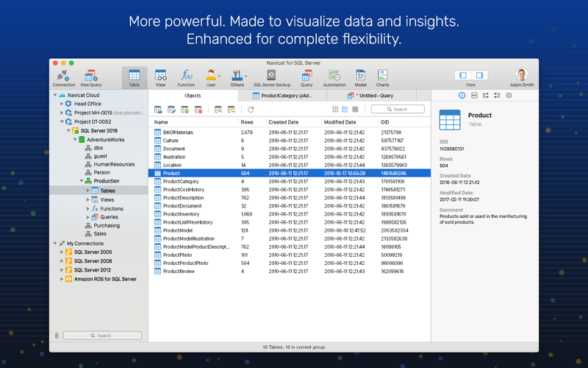Collapse the SQL Server 2016 node
Viewport: 588px width, 368px height.
point(68,131)
